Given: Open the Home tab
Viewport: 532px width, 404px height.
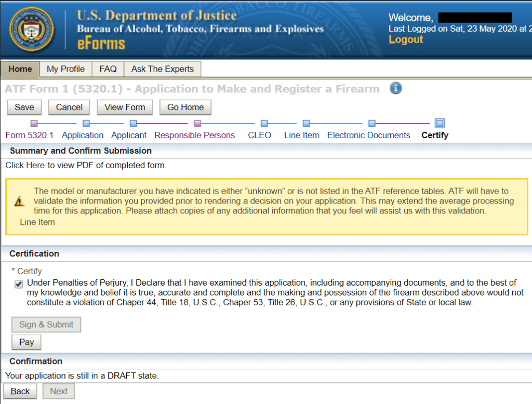Looking at the screenshot, I should [x=20, y=69].
